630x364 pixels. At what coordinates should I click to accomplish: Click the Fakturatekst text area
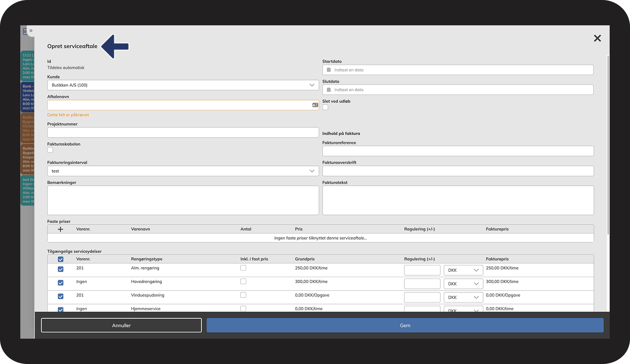click(x=458, y=200)
